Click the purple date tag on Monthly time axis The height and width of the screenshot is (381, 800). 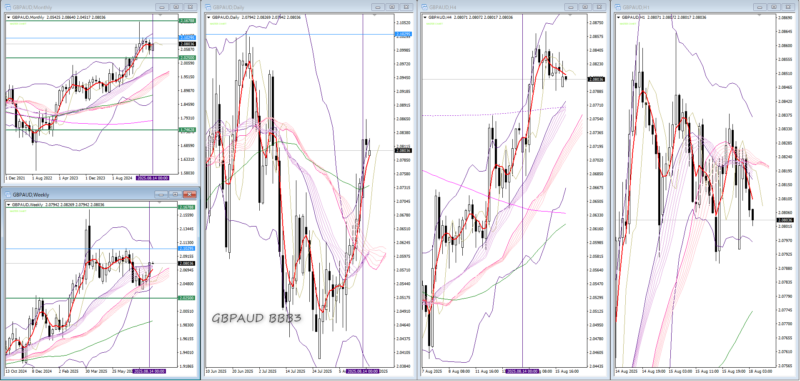pos(154,179)
